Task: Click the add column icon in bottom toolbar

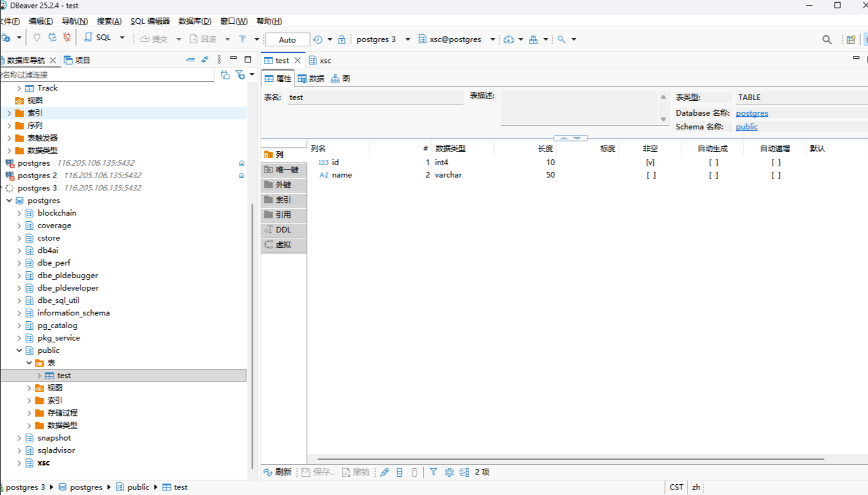Action: (x=399, y=472)
